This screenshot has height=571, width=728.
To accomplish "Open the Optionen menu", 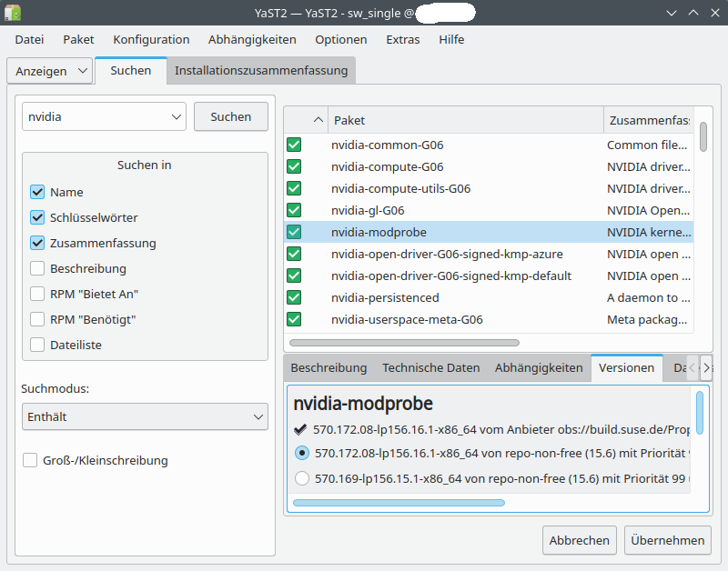I will click(341, 39).
